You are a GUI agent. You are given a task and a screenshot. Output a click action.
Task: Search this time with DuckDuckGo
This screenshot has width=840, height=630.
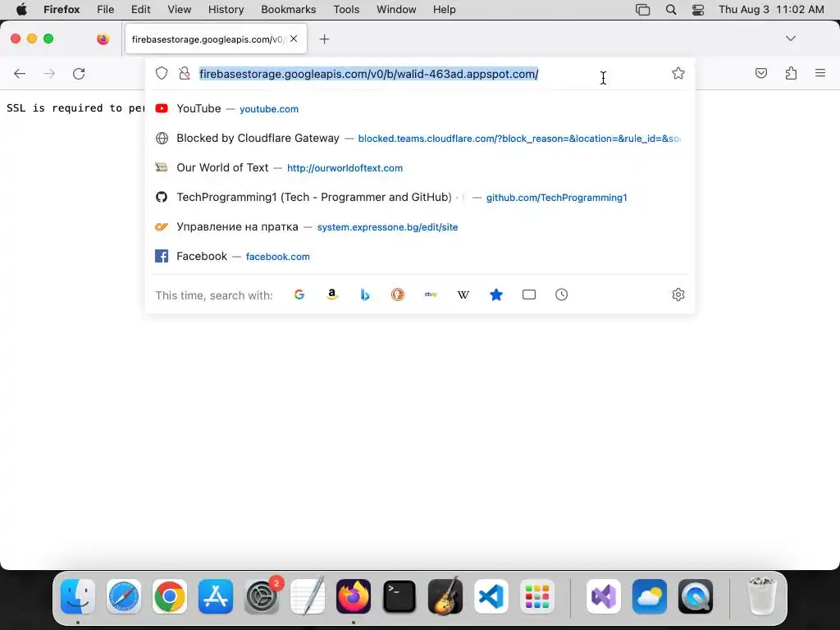398,294
